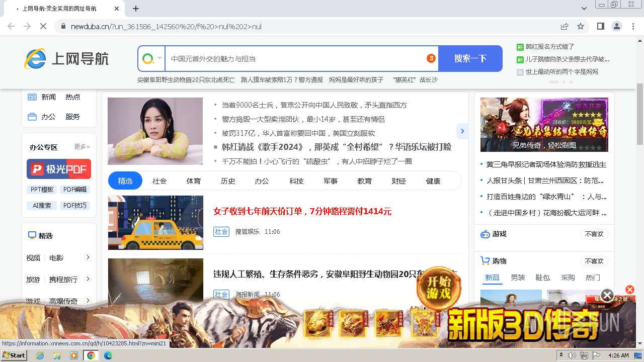Close the banner ad with red X
This screenshot has height=362, width=644.
[x=630, y=290]
